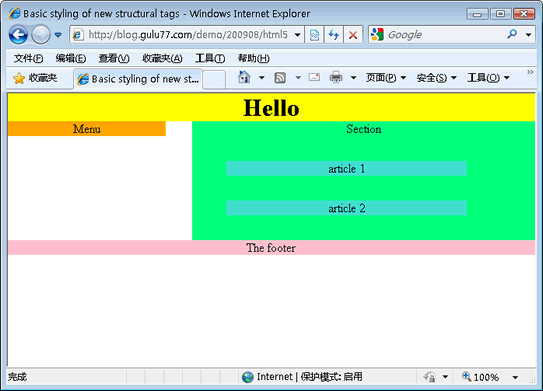Expand the address bar history dropdown

[x=297, y=35]
